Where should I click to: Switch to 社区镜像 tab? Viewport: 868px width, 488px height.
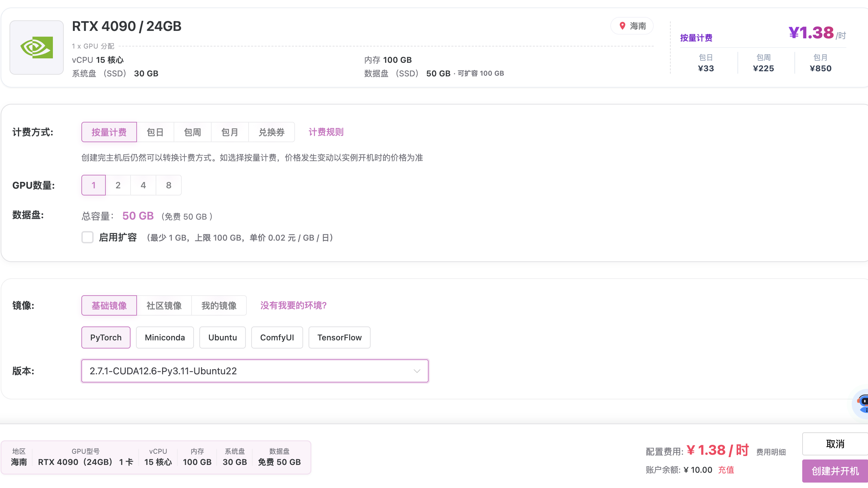164,305
